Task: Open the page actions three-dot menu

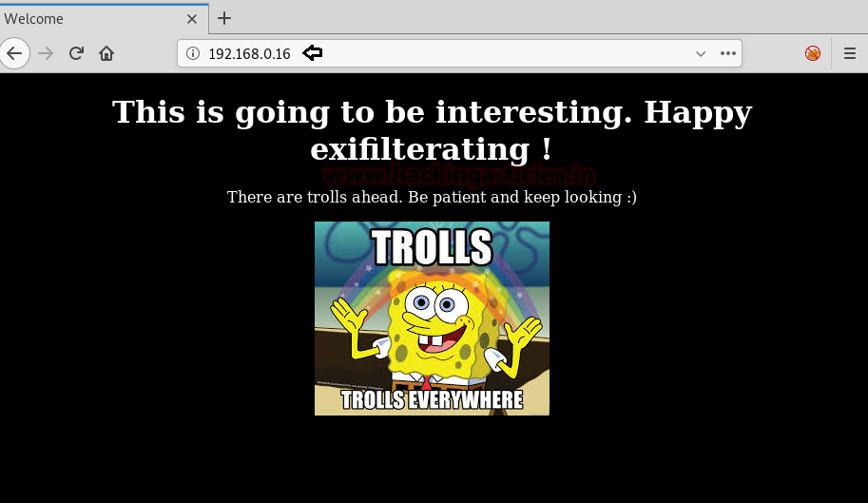Action: (728, 53)
